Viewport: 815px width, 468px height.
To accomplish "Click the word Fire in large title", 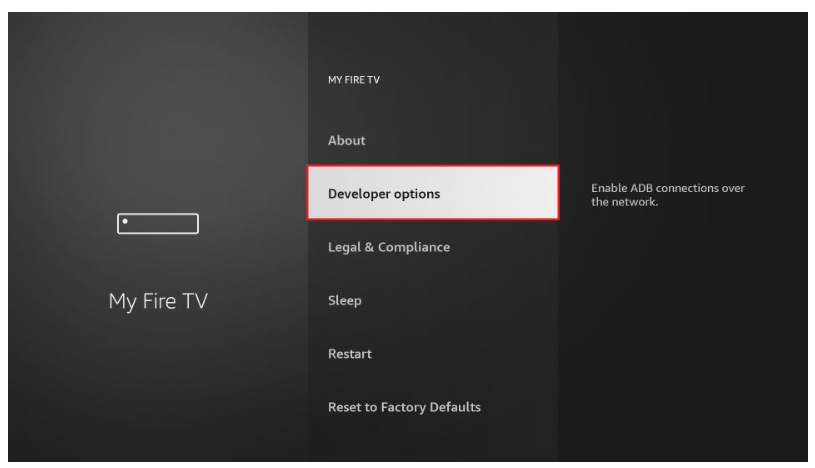I will click(x=159, y=301).
